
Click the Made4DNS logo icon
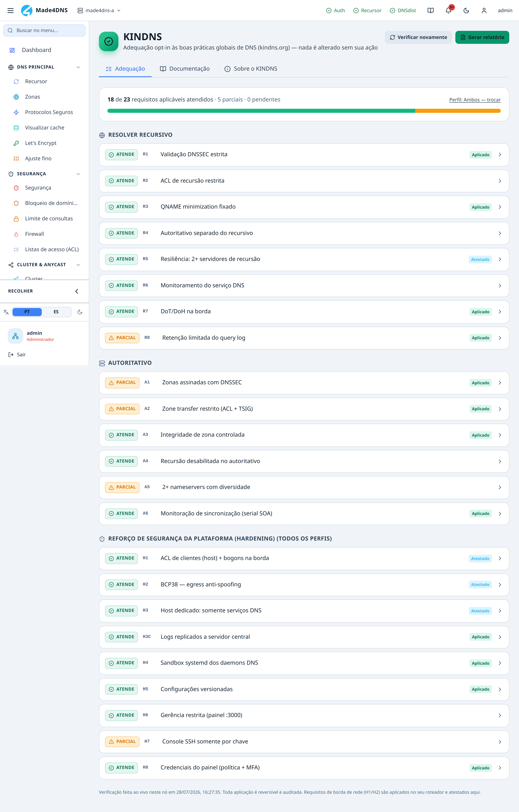point(27,10)
